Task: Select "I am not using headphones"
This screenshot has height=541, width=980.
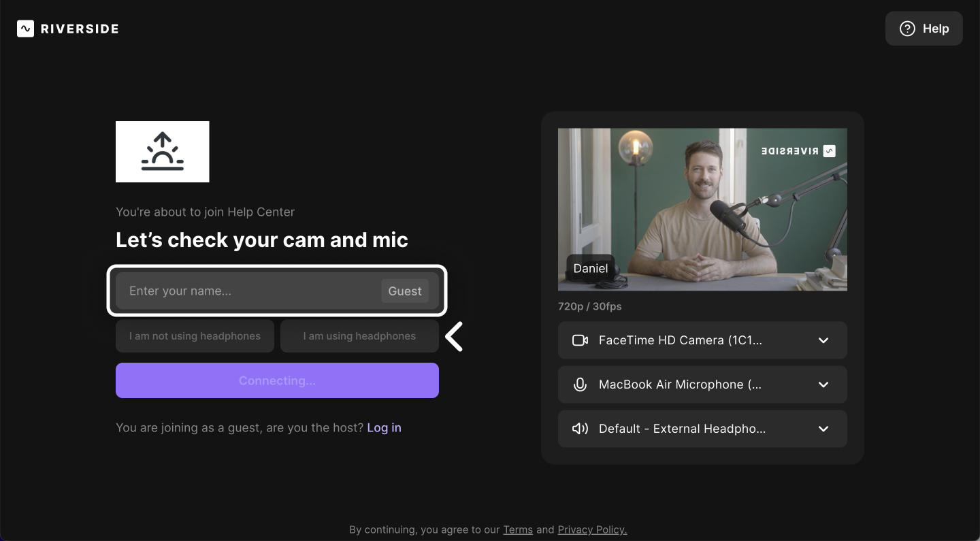Action: (195, 336)
